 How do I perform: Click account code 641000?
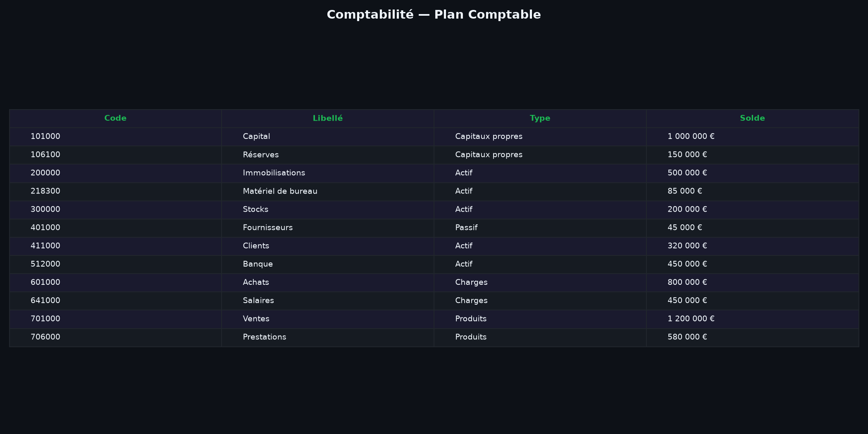[x=45, y=300]
